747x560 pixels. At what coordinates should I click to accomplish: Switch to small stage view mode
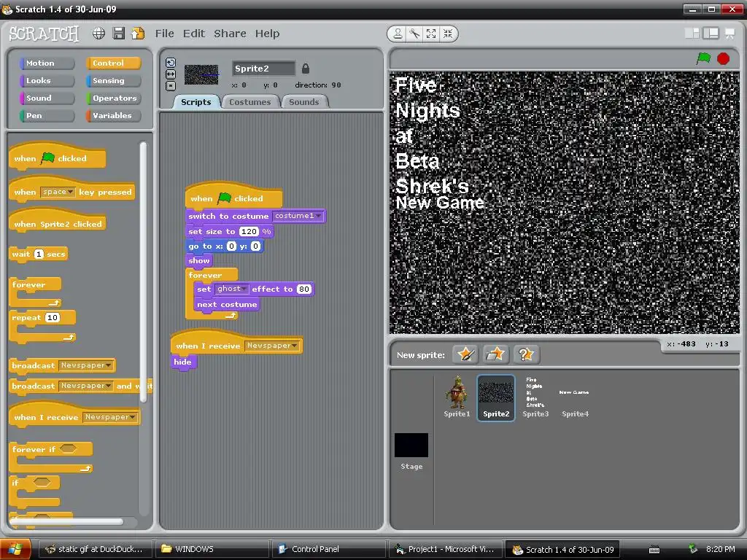click(x=692, y=33)
